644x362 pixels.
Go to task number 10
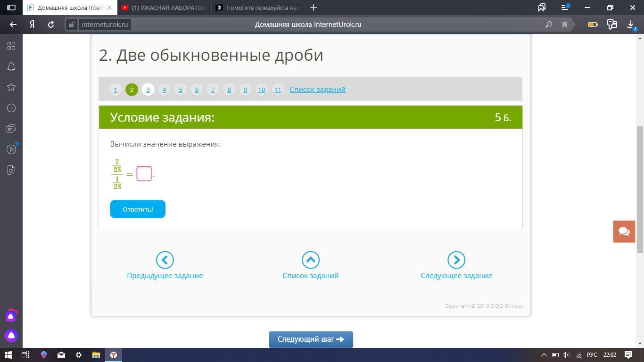[x=262, y=90]
